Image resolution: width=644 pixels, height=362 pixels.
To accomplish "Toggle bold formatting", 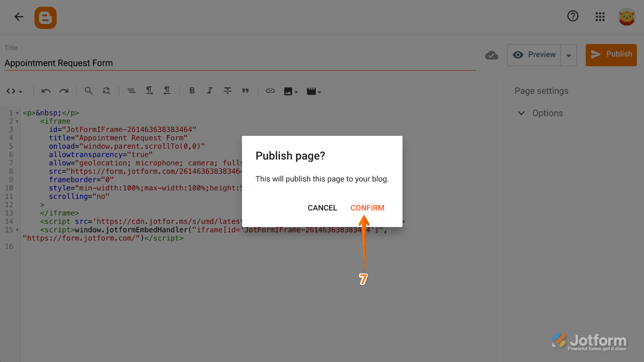I will pyautogui.click(x=192, y=91).
